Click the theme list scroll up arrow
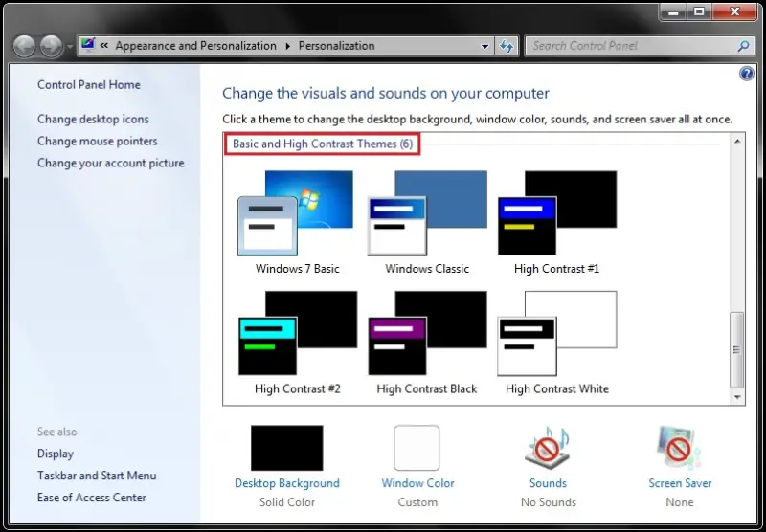 (737, 141)
